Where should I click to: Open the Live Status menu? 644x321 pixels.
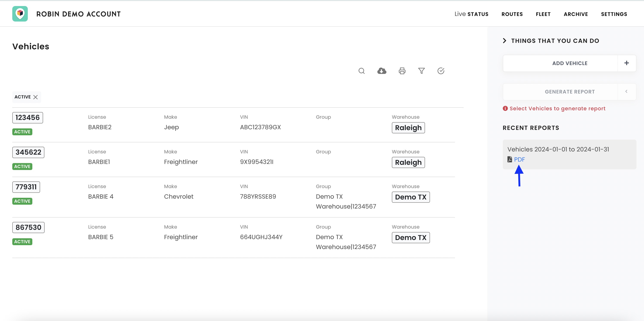(471, 14)
